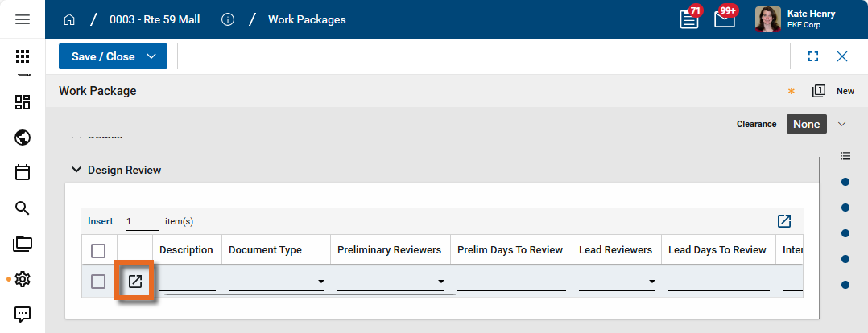Expand the Clearance dropdown chevron
This screenshot has width=868, height=333.
point(842,124)
